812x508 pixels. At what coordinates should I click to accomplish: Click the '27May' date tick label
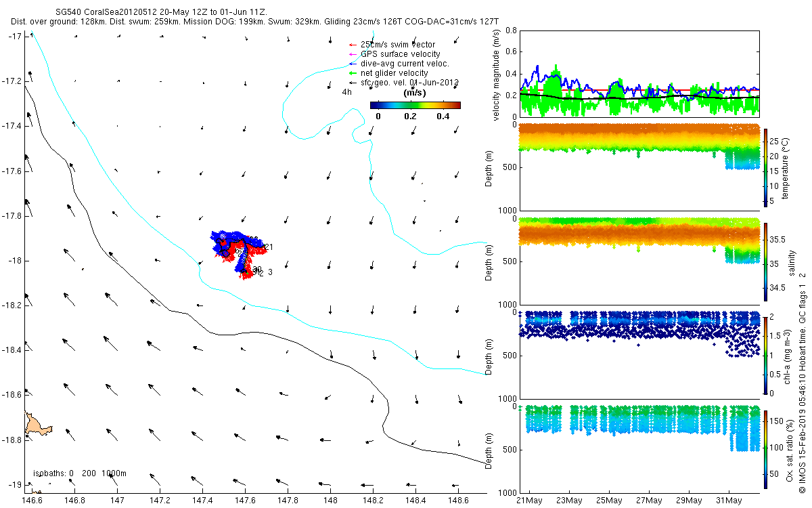coord(649,501)
